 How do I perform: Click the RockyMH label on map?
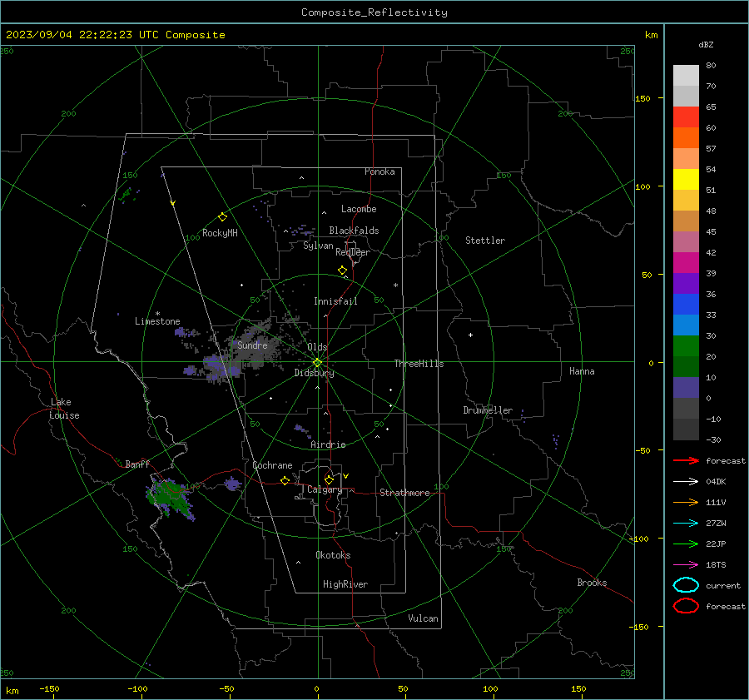tap(220, 233)
